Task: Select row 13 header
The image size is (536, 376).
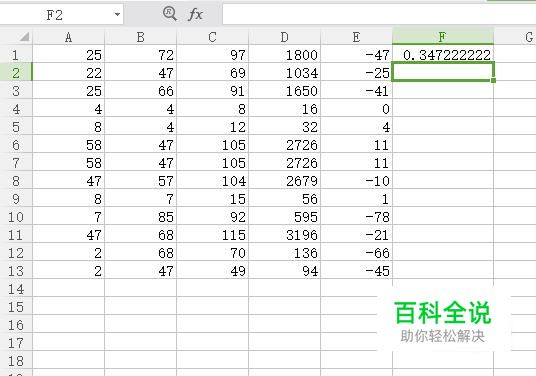Action: 16,271
